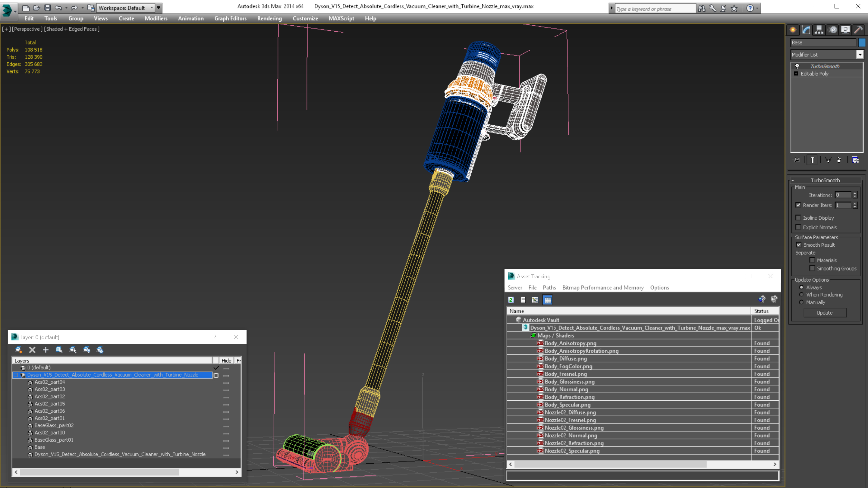Delete highlighted layer with X icon
The height and width of the screenshot is (488, 868).
tap(32, 349)
